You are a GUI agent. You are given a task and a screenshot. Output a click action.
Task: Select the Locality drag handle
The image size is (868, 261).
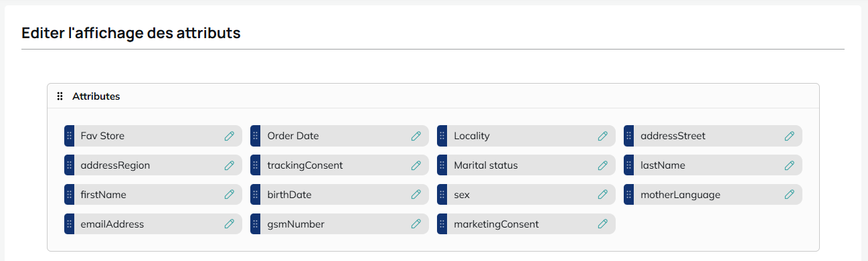click(x=442, y=136)
